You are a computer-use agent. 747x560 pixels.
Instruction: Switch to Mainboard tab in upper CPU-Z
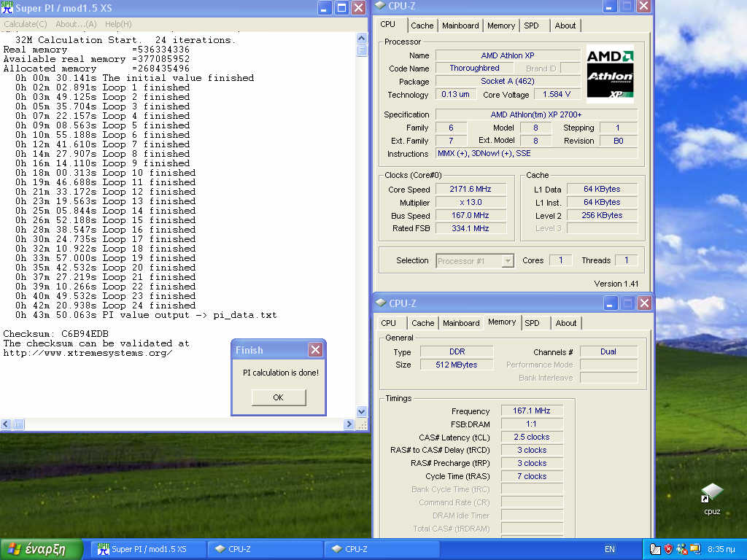pyautogui.click(x=460, y=26)
